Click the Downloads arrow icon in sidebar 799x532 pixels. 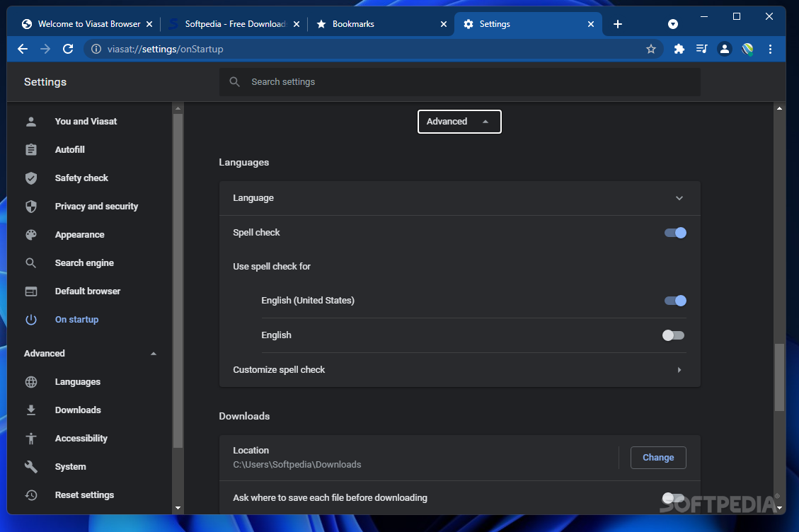tap(31, 410)
